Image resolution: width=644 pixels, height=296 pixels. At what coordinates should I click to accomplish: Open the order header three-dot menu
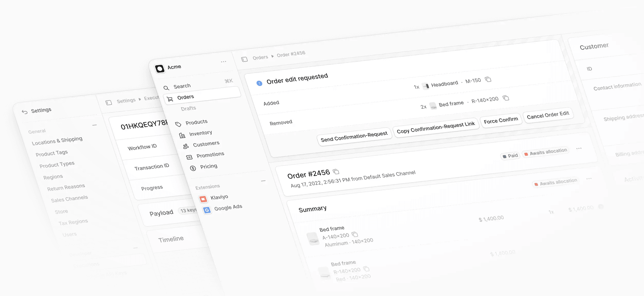(x=579, y=149)
